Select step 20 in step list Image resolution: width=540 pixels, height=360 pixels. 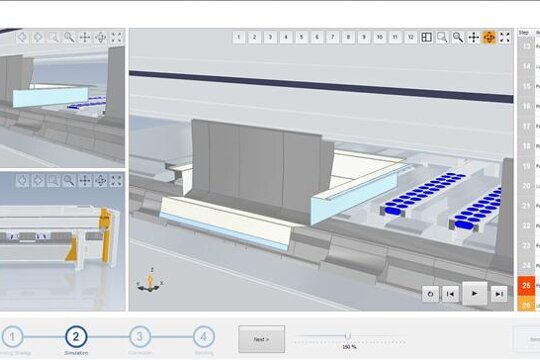click(527, 186)
